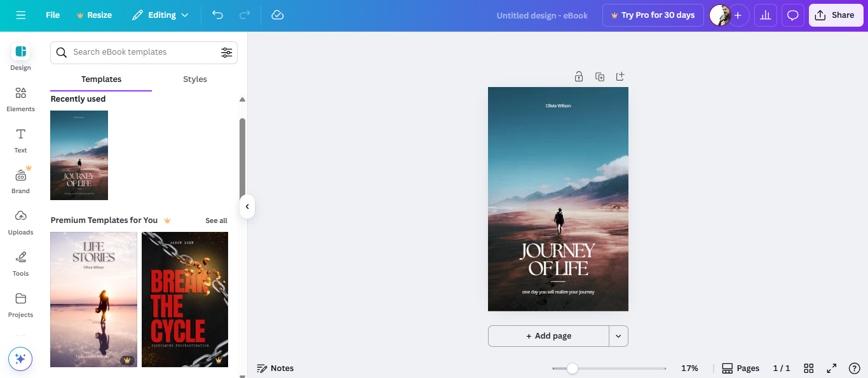This screenshot has height=378, width=868.
Task: Launch the Canva AI assistant sparkle button
Action: coord(20,359)
